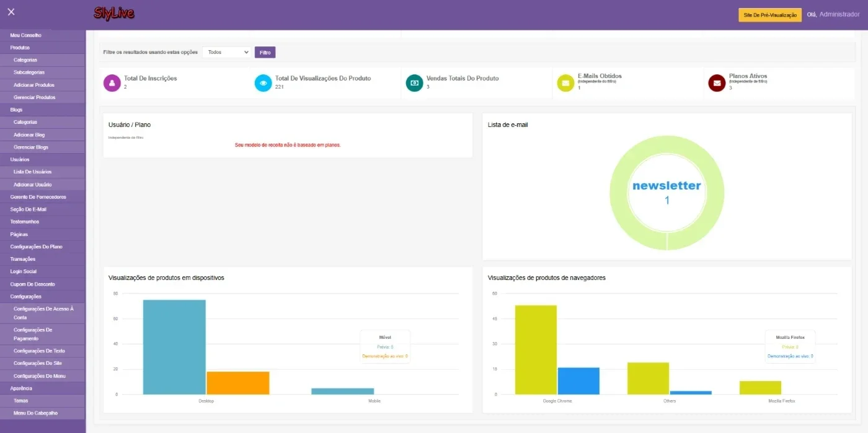Open Páginas in sidebar
The image size is (868, 433).
[x=42, y=234]
